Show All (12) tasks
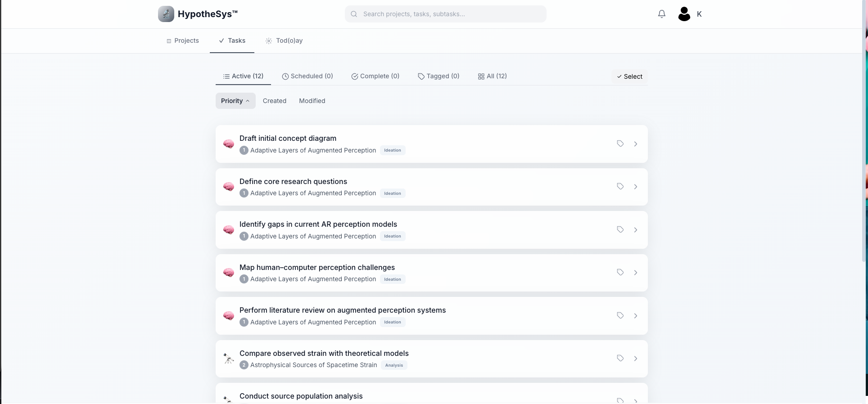The height and width of the screenshot is (404, 868). [x=493, y=76]
